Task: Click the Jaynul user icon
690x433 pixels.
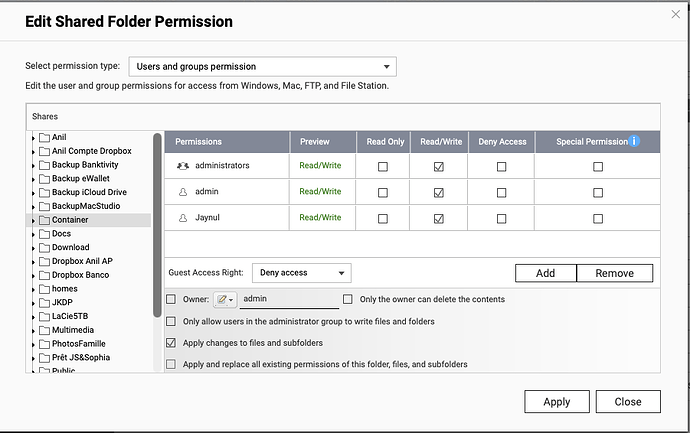Action: tap(183, 218)
